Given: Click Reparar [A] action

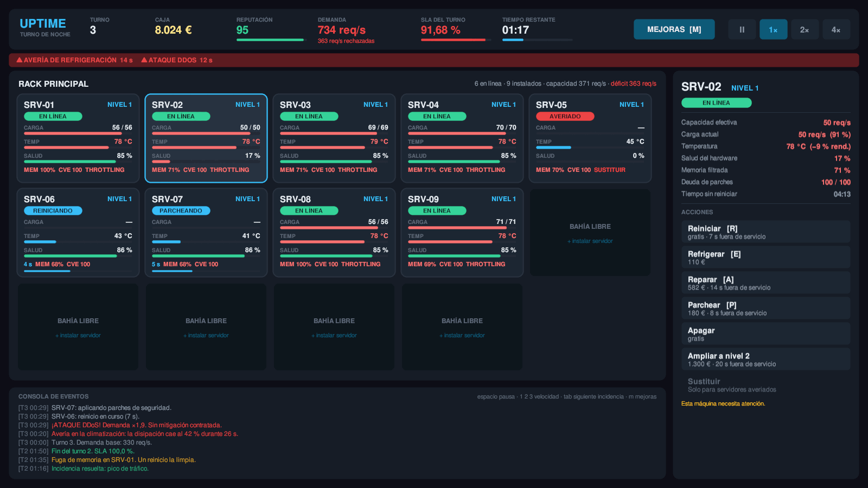Looking at the screenshot, I should pos(765,283).
